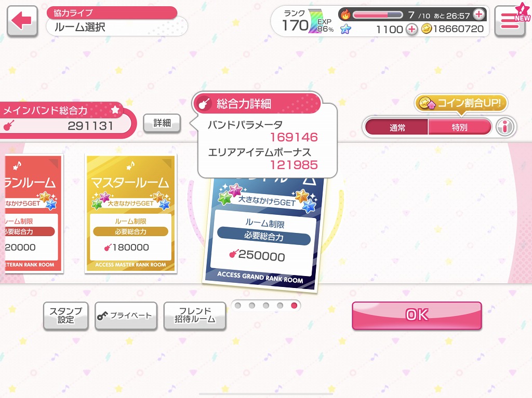
Task: Confirm room selection with OK
Action: click(417, 315)
